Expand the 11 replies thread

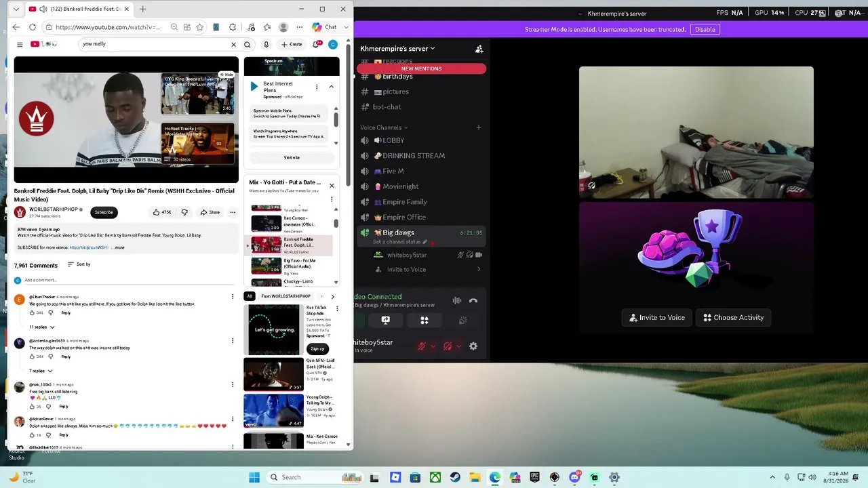41,327
